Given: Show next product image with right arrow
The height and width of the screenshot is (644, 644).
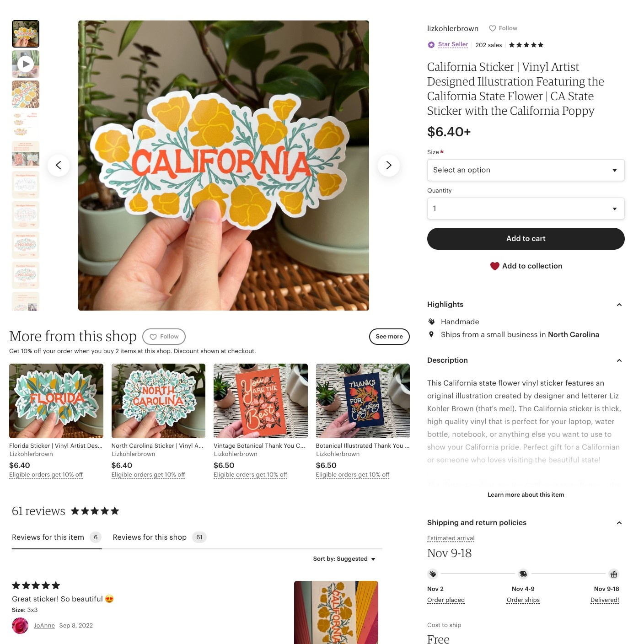Looking at the screenshot, I should pyautogui.click(x=388, y=165).
